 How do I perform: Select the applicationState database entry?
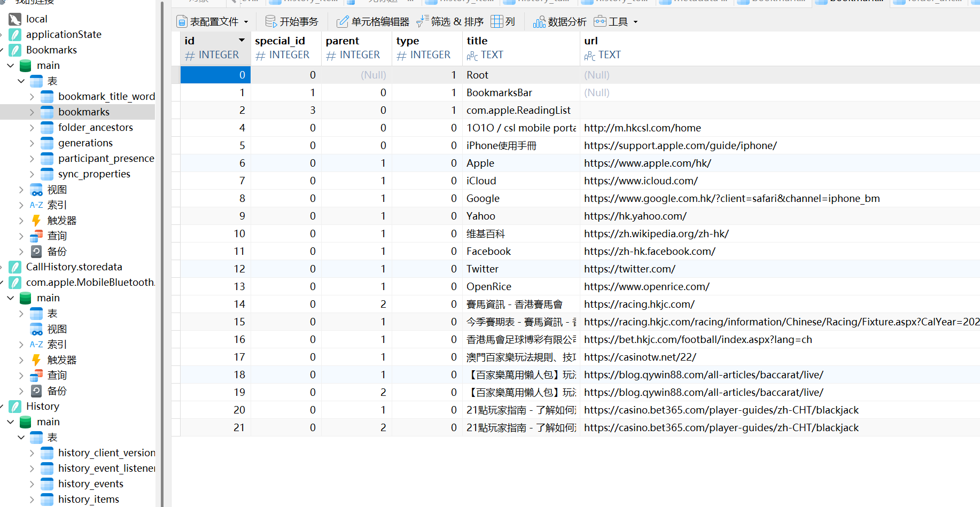[x=64, y=34]
